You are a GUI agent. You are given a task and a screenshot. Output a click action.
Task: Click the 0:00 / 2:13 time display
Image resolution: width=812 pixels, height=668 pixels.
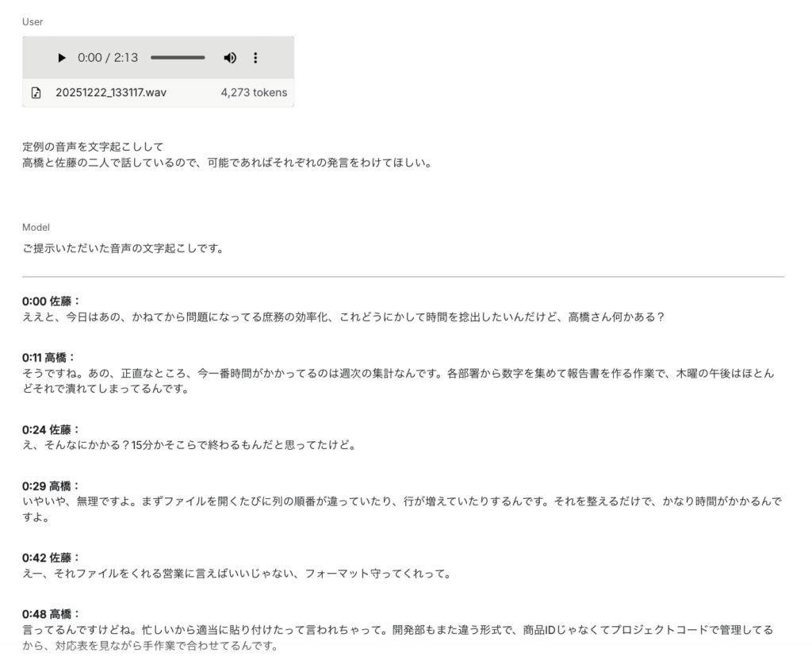tap(108, 58)
